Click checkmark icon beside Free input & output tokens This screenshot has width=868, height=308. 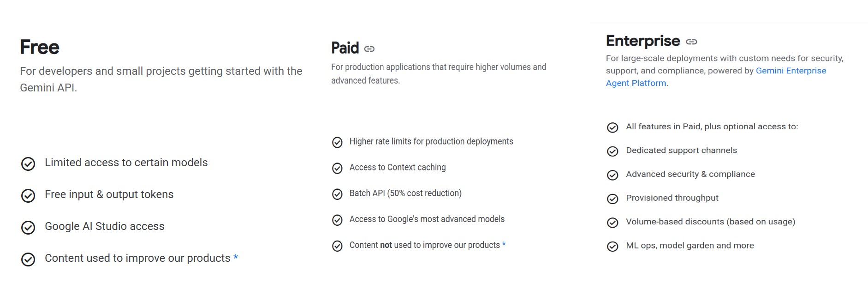(28, 196)
